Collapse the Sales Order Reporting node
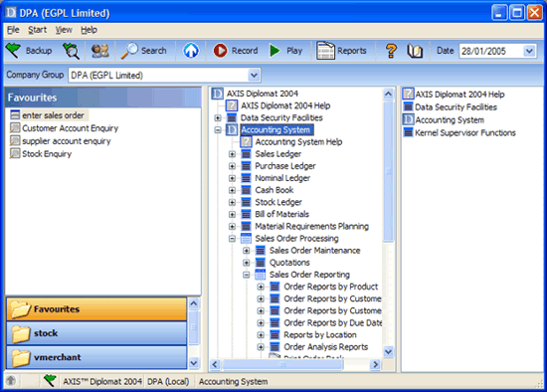Screen dimensions: 547x392 [247, 275]
